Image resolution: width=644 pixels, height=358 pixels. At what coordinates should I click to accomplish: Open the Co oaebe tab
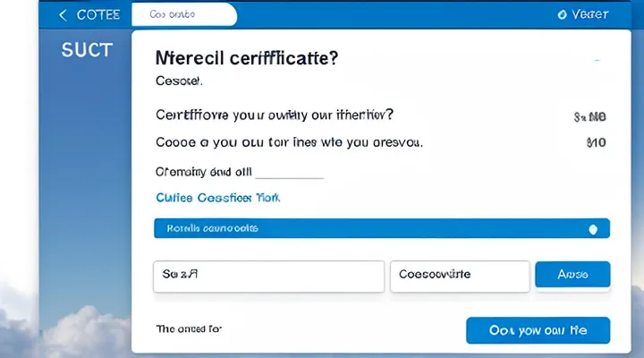click(183, 15)
